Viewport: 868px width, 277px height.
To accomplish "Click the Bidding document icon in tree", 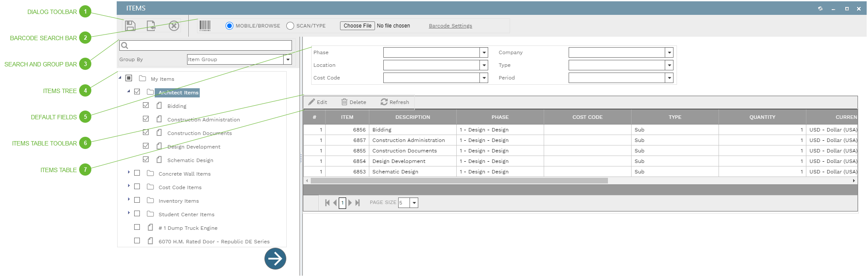I will [159, 105].
